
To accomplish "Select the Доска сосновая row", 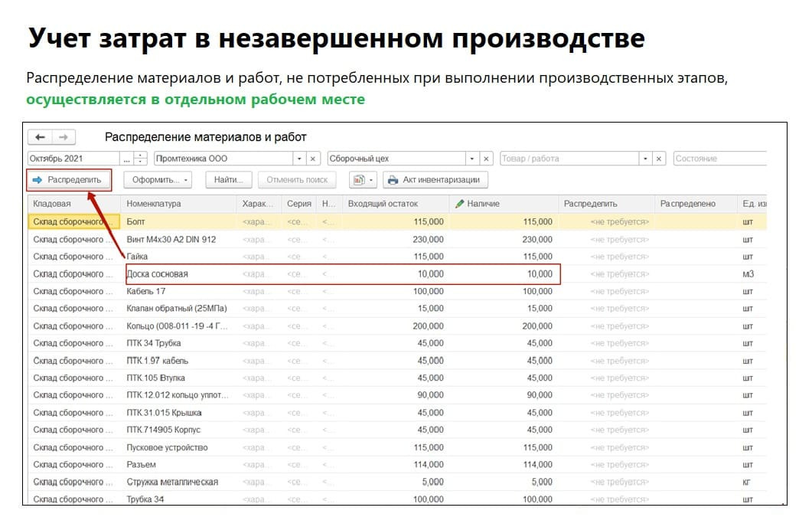I will [157, 273].
